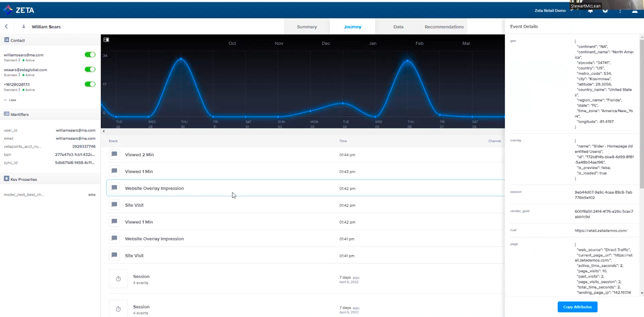Switch to the Data tab

(x=398, y=27)
